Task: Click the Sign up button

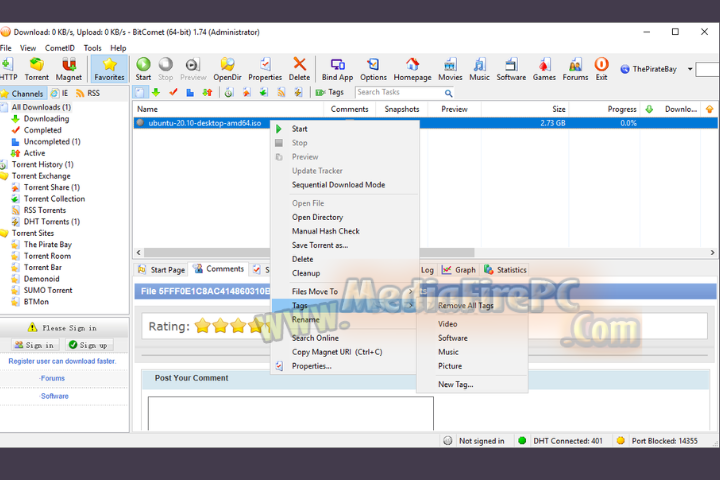Action: [89, 345]
